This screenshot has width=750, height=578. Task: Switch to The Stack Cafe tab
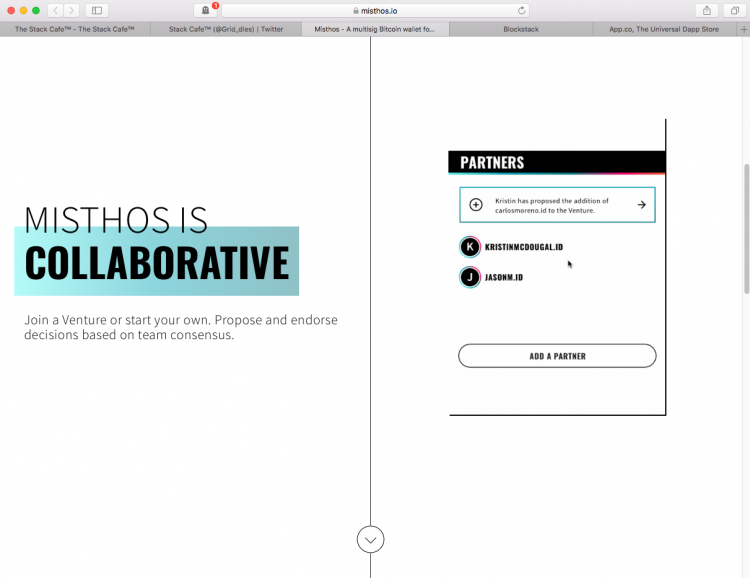pos(75,29)
